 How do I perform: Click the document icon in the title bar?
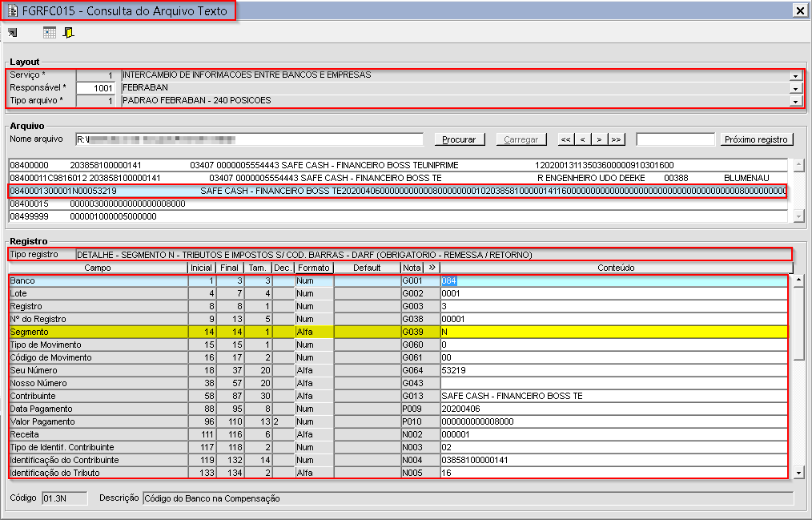coord(13,10)
